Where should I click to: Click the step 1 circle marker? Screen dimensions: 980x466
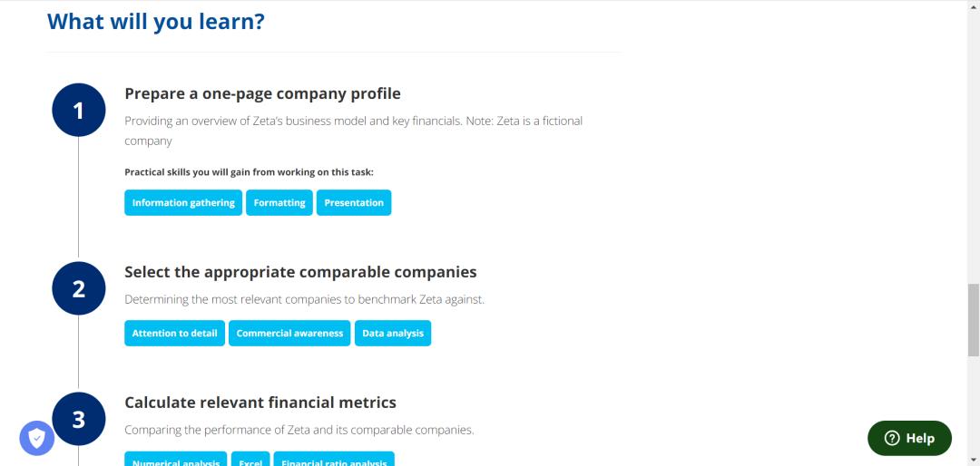tap(79, 110)
